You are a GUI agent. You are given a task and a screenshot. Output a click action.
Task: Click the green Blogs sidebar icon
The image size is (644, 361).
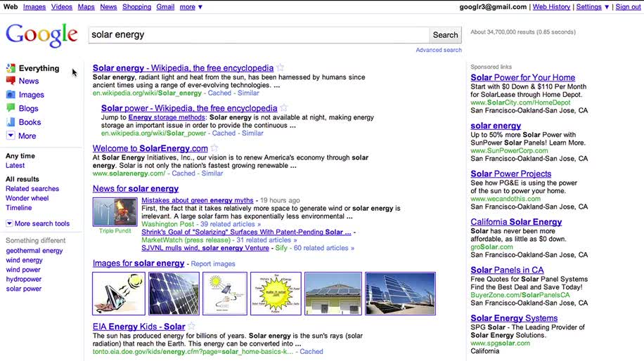click(11, 108)
